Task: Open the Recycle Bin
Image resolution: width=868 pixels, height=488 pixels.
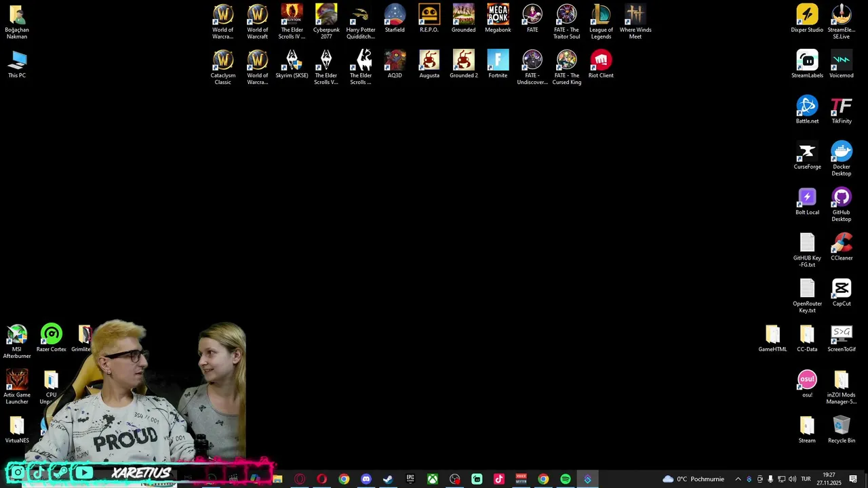Action: tap(842, 428)
